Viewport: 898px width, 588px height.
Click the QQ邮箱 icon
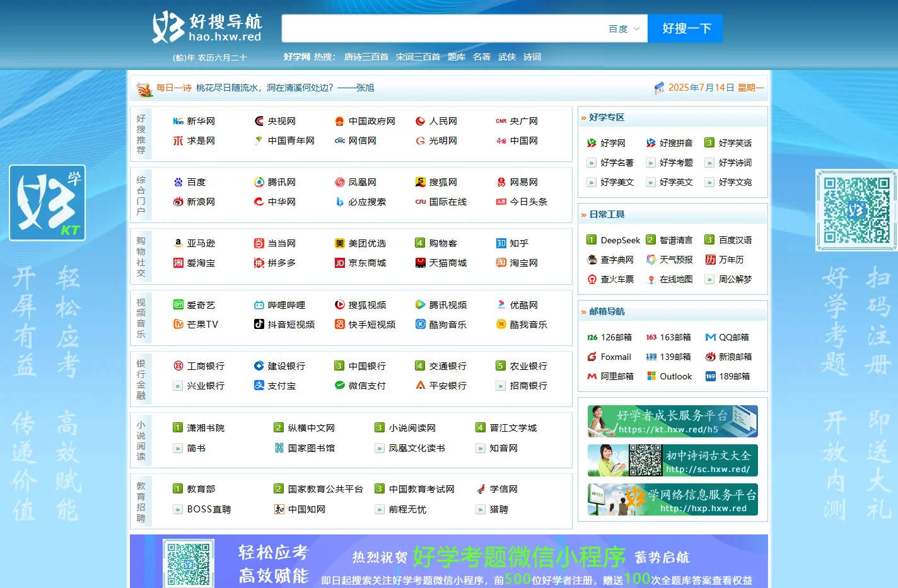pos(711,337)
